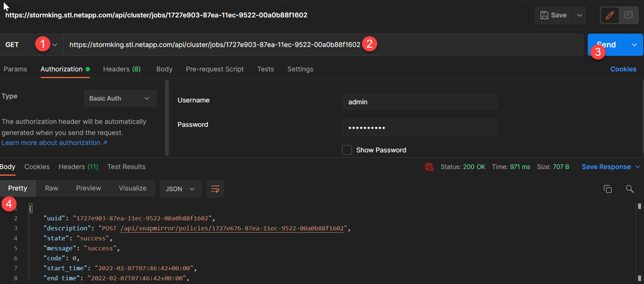Search the response with magnifier icon

(x=629, y=189)
